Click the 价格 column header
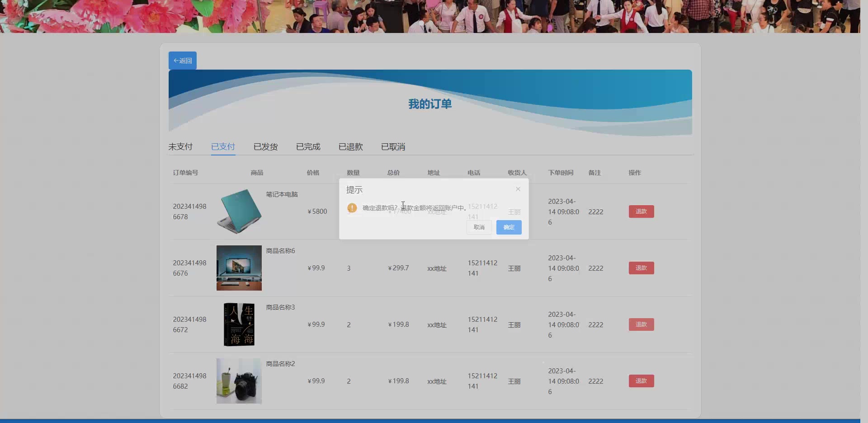The image size is (868, 423). point(313,173)
